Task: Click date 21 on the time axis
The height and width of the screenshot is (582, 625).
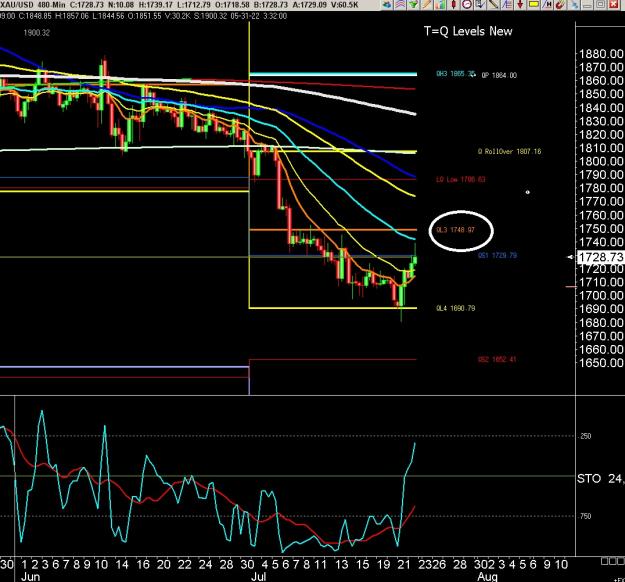Action: point(404,564)
